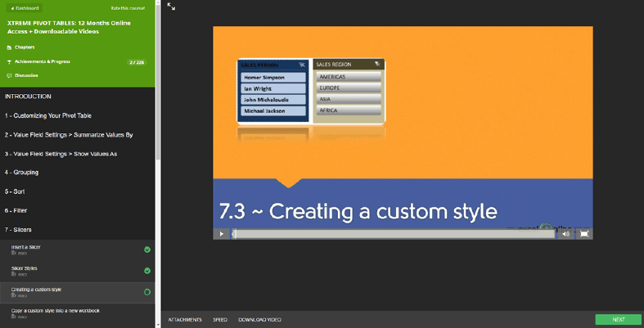
Task: Click the video progress bar
Action: coord(394,234)
